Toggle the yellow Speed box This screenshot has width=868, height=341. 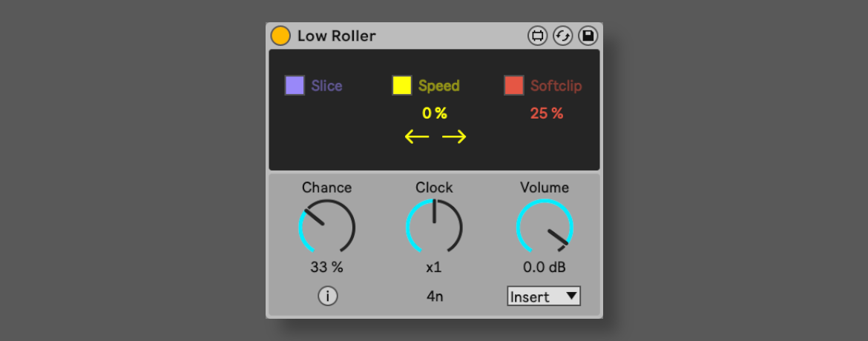[x=402, y=85]
